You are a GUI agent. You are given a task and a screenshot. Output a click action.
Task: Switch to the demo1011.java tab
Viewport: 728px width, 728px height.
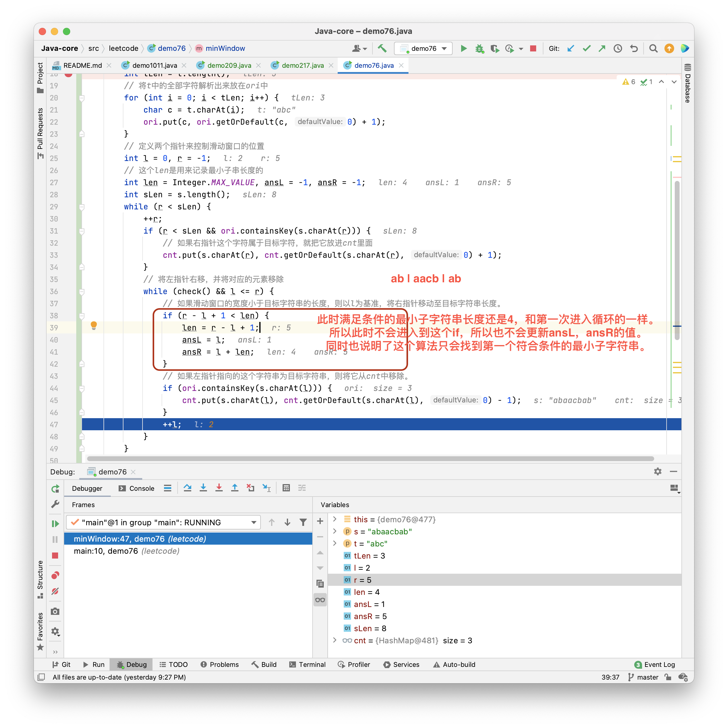point(155,65)
